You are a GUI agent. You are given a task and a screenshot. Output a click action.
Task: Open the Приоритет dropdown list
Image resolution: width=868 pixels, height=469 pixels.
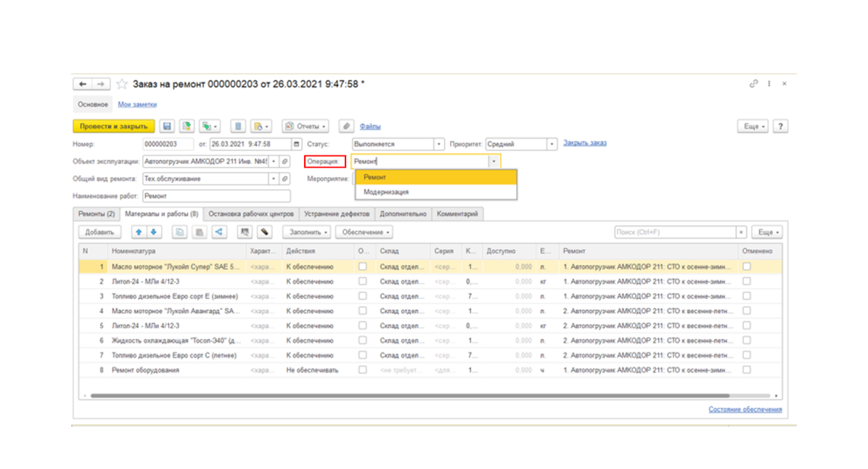click(x=552, y=144)
